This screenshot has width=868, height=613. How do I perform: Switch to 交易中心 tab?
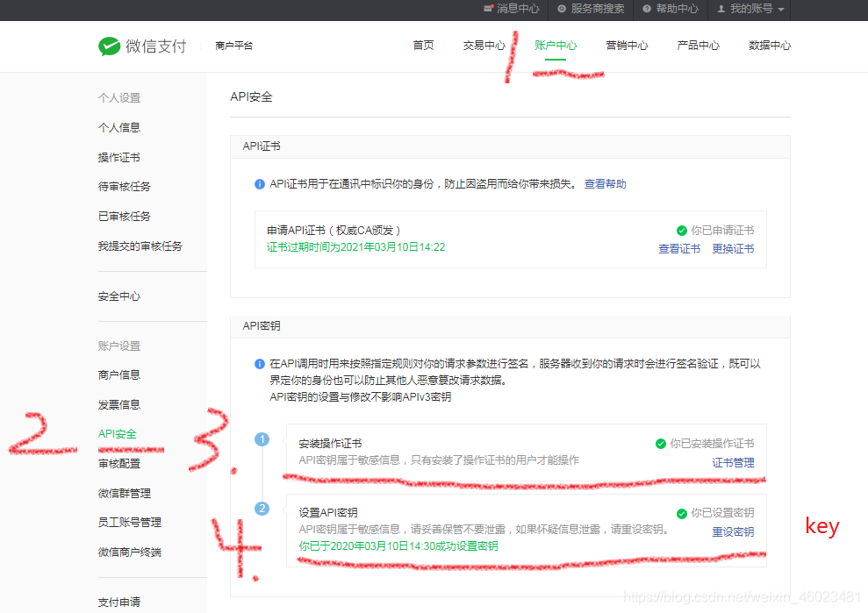[x=484, y=46]
